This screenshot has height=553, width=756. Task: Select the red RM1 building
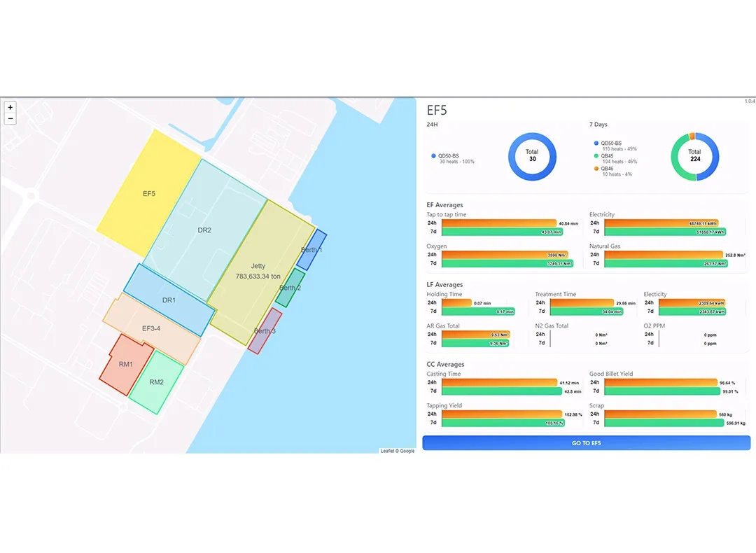pyautogui.click(x=125, y=364)
